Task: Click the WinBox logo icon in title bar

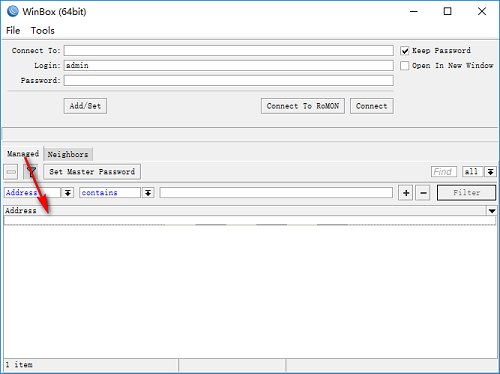Action: (12, 11)
